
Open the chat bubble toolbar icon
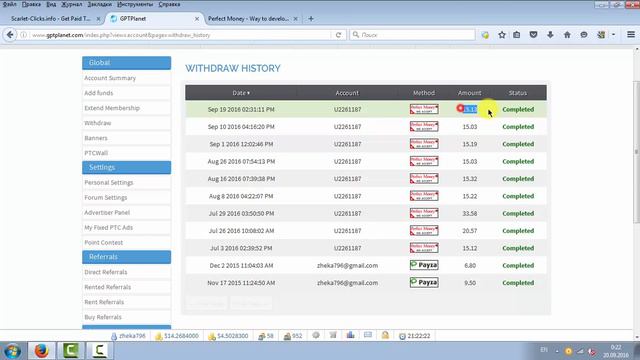tap(584, 35)
